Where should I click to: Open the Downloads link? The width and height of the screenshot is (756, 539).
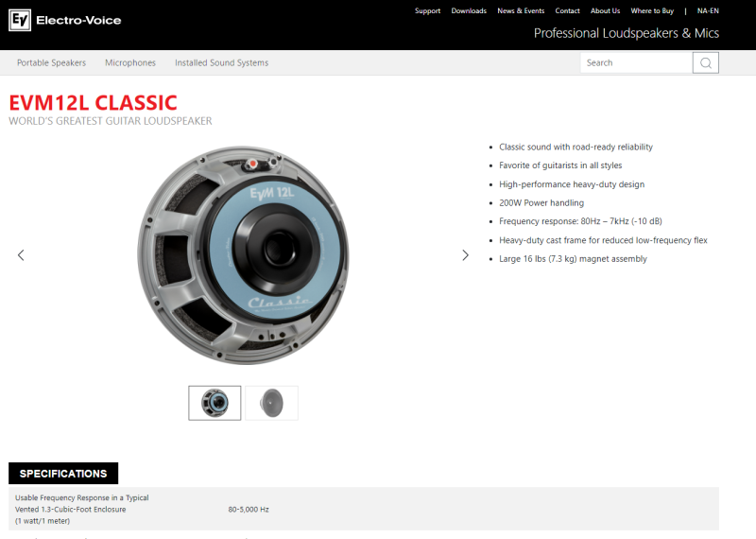pos(469,10)
